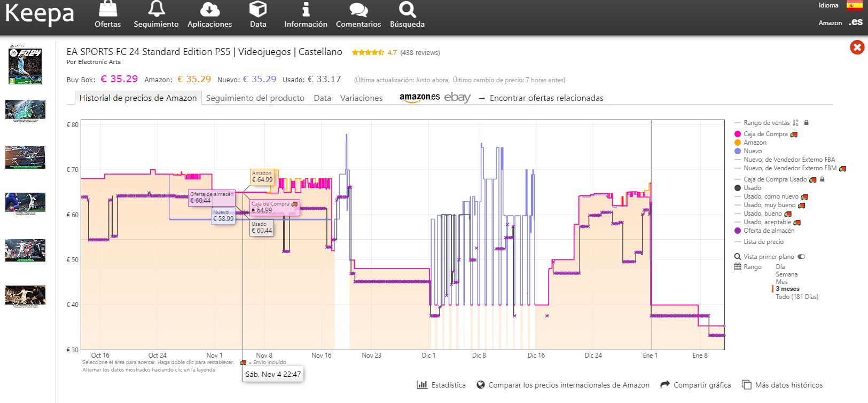Open Estadística bar chart button
868x403 pixels.
[441, 385]
